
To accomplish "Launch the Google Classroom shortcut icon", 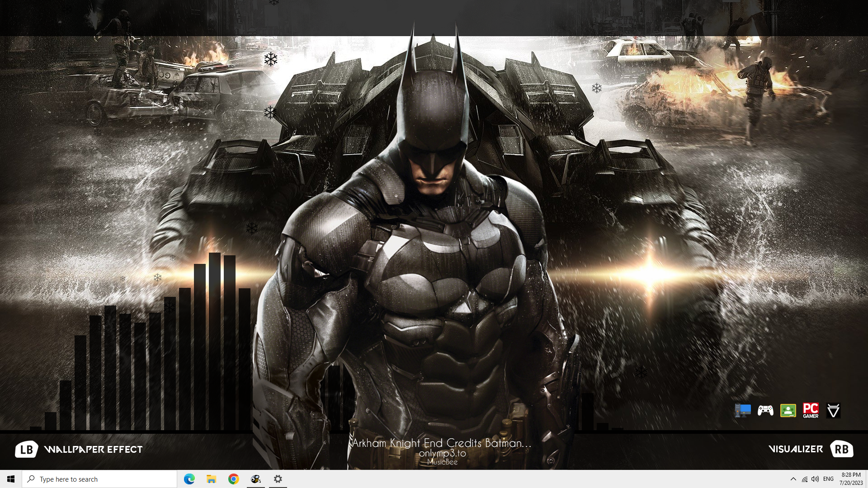I will pos(788,411).
